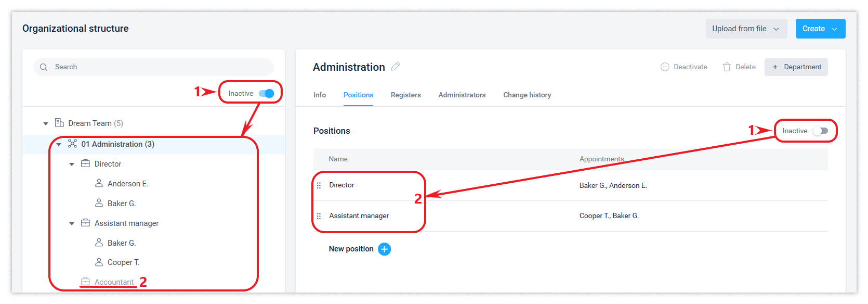868x304 pixels.
Task: Turn off the Inactive toggle in the tree panel
Action: click(x=267, y=94)
